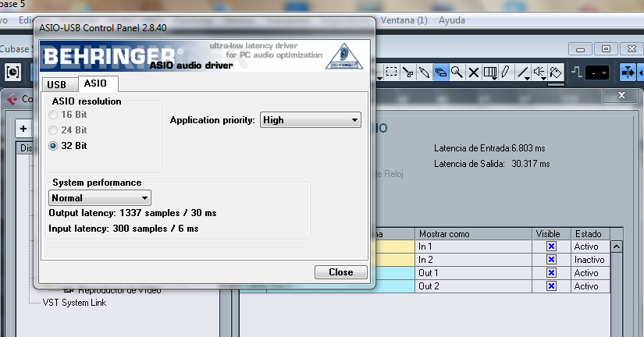Viewport: 644px width, 337px height.
Task: Click Latencia de Salida 30.317 ms text
Action: click(x=492, y=164)
